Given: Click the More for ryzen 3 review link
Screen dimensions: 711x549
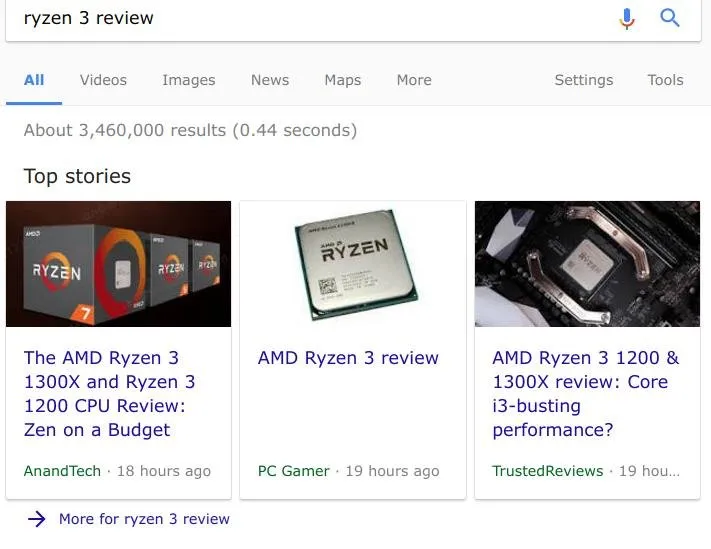Looking at the screenshot, I should click(144, 519).
